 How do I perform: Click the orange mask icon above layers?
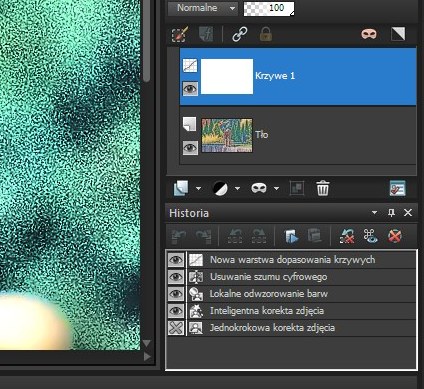point(369,34)
